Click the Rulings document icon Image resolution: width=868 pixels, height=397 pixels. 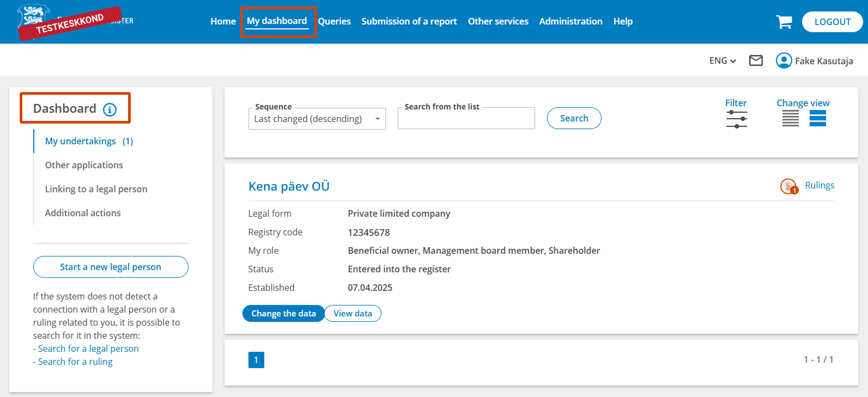point(788,186)
